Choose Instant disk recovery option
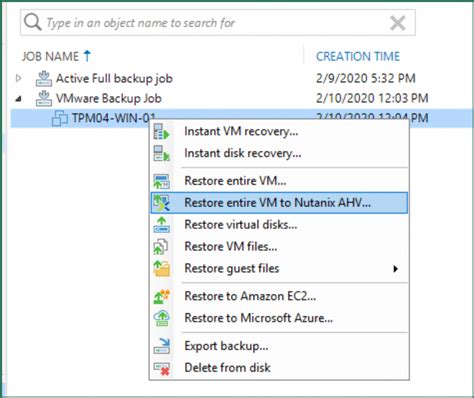The image size is (474, 398). click(x=279, y=153)
